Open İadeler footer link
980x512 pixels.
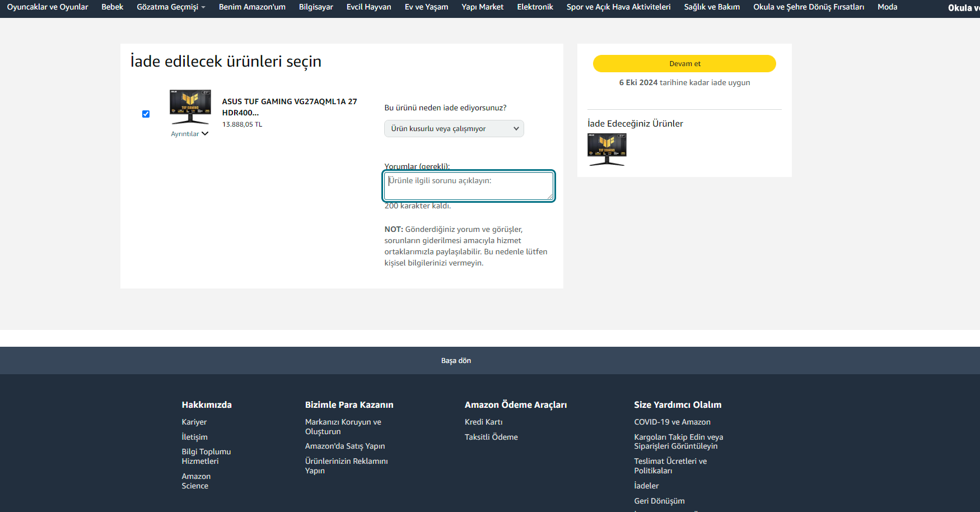[646, 486]
